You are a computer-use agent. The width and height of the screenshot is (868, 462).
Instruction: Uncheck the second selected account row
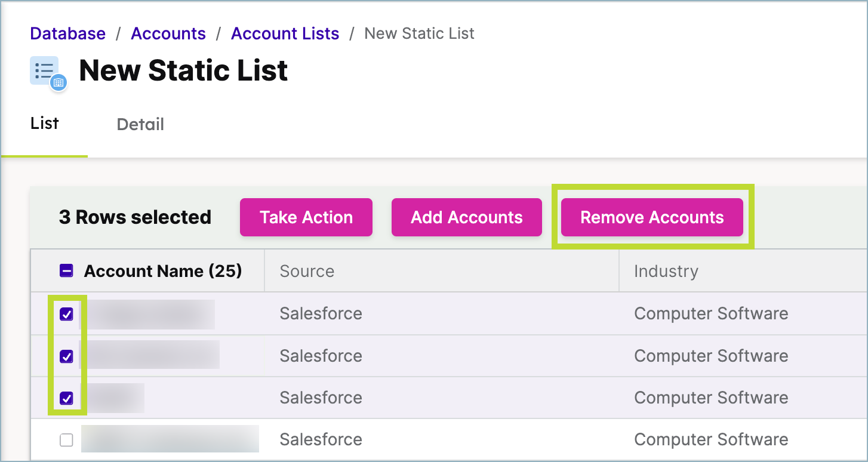(66, 356)
